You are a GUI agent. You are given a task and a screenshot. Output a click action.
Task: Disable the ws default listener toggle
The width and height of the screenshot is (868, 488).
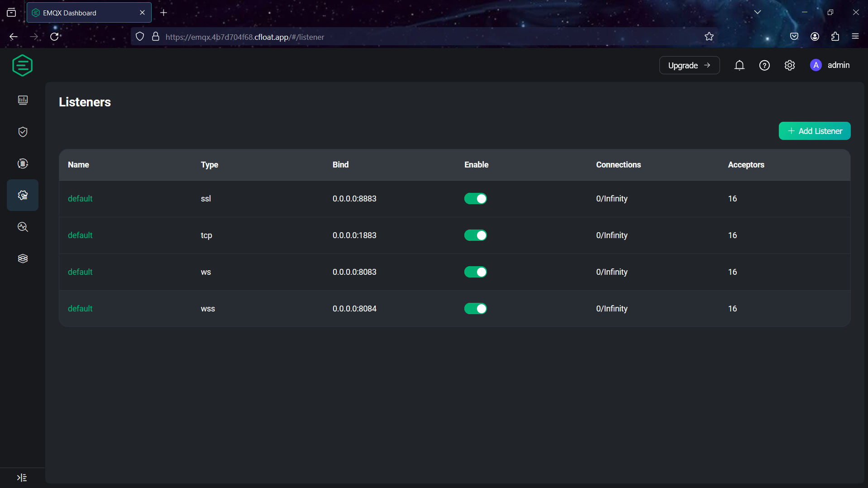click(x=475, y=272)
